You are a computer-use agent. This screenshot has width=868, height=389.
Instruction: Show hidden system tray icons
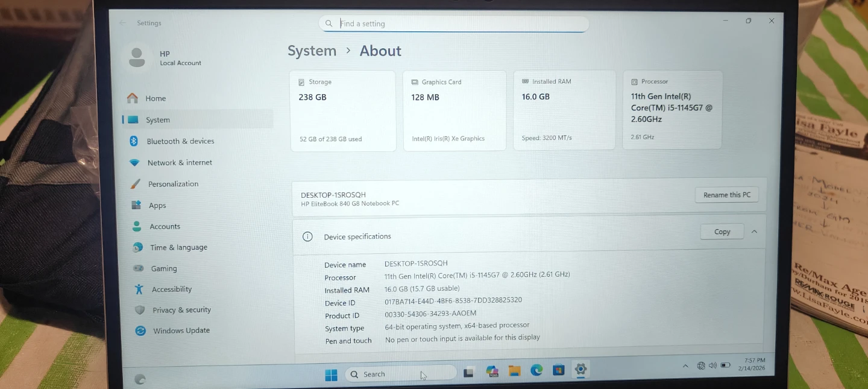coord(685,366)
